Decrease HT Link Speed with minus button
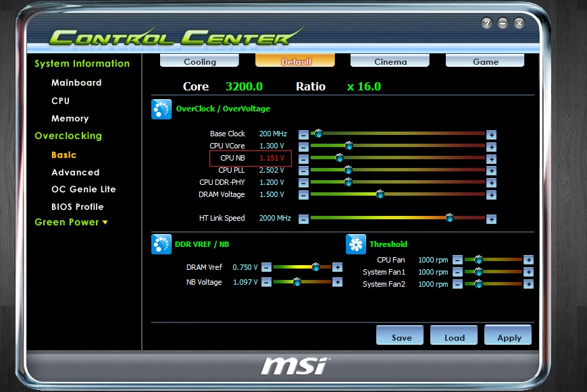The height and width of the screenshot is (392, 587). (x=303, y=219)
